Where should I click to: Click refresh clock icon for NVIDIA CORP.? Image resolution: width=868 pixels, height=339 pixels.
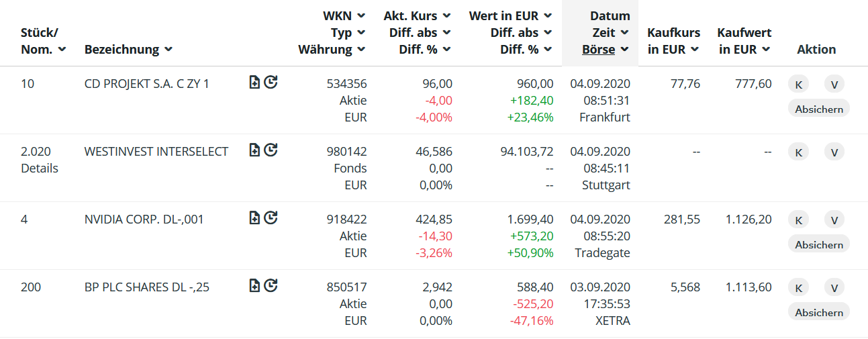point(271,217)
